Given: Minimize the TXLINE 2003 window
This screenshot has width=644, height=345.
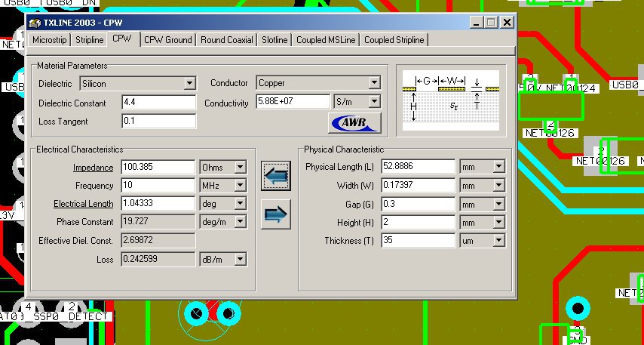Looking at the screenshot, I should (476, 23).
